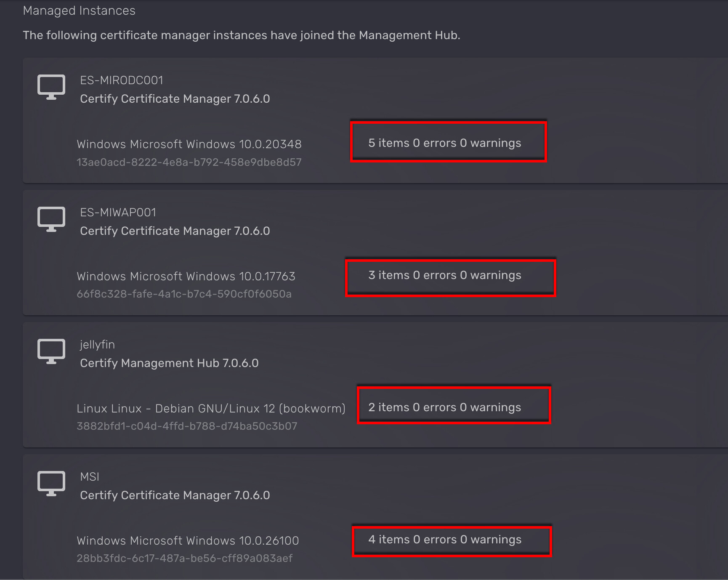728x580 pixels.
Task: Select the MSI instance name
Action: [x=90, y=477]
